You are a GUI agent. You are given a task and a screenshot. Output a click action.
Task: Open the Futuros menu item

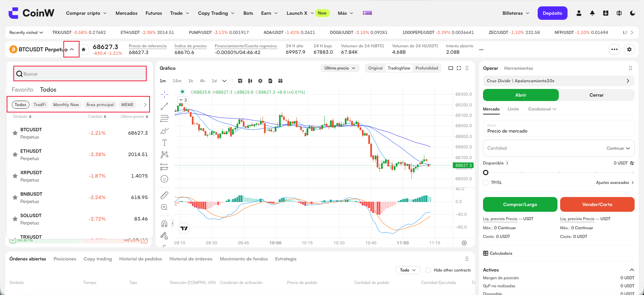point(154,13)
